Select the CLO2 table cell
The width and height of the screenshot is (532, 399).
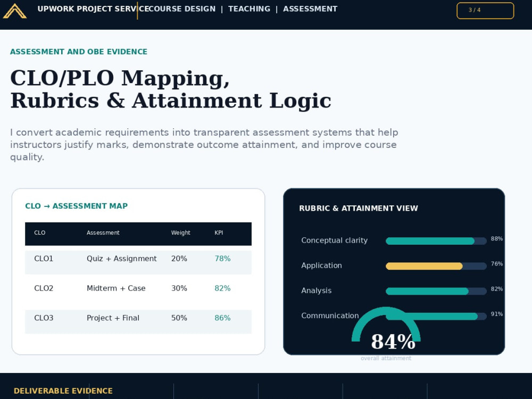pos(44,288)
